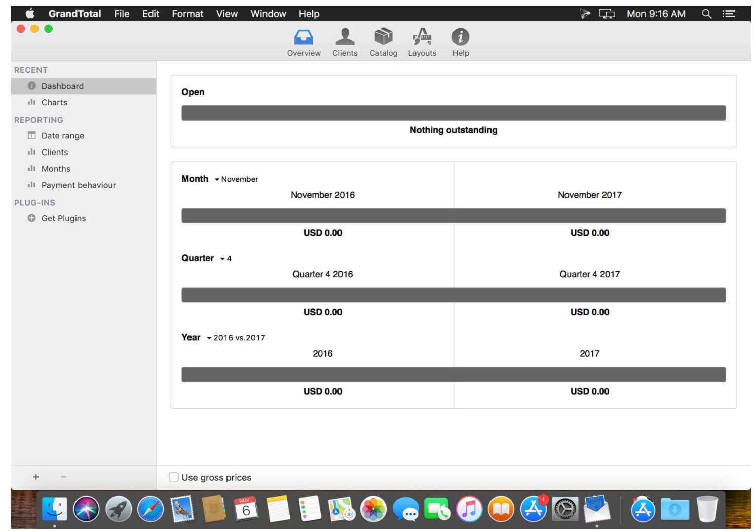Open the Format menu
This screenshot has height=532, width=756.
(x=187, y=14)
